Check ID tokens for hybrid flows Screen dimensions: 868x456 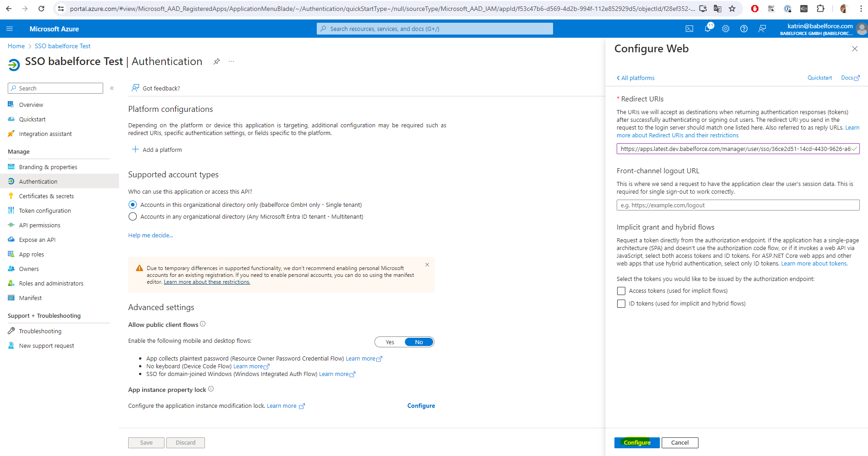(621, 304)
